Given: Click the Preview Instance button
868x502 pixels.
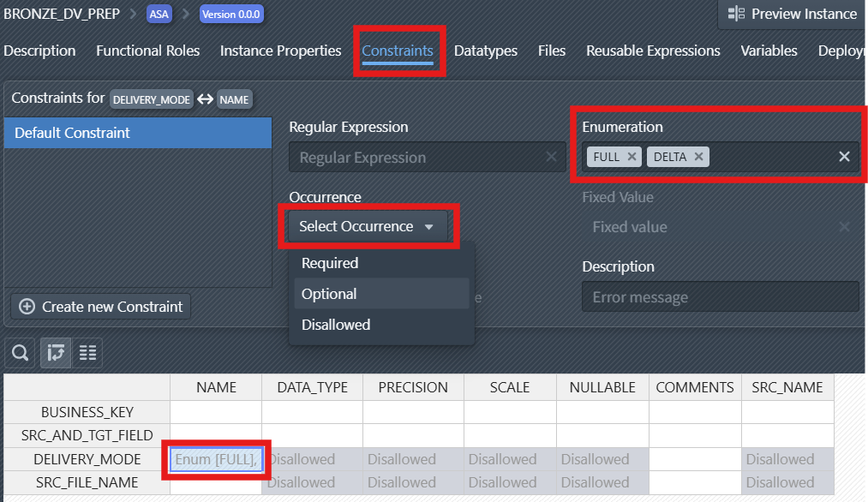Looking at the screenshot, I should [x=791, y=14].
